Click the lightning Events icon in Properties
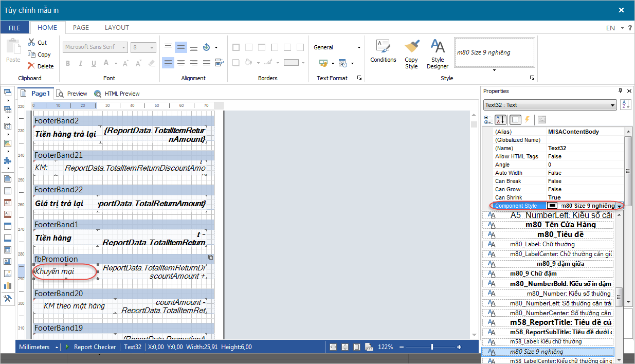The width and height of the screenshot is (635, 364). (x=527, y=120)
